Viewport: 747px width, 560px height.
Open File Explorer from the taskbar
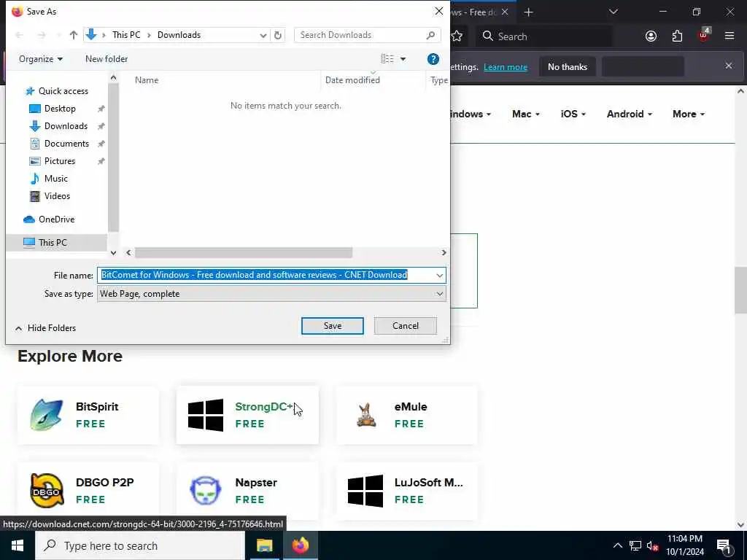(264, 545)
